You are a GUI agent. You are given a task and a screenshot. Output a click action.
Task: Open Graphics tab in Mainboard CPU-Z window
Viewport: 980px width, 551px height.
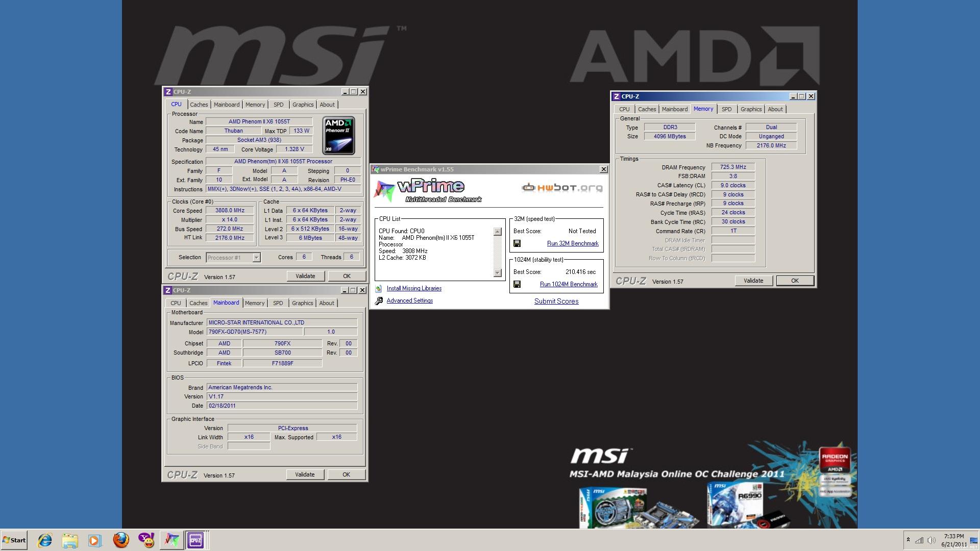pyautogui.click(x=302, y=303)
